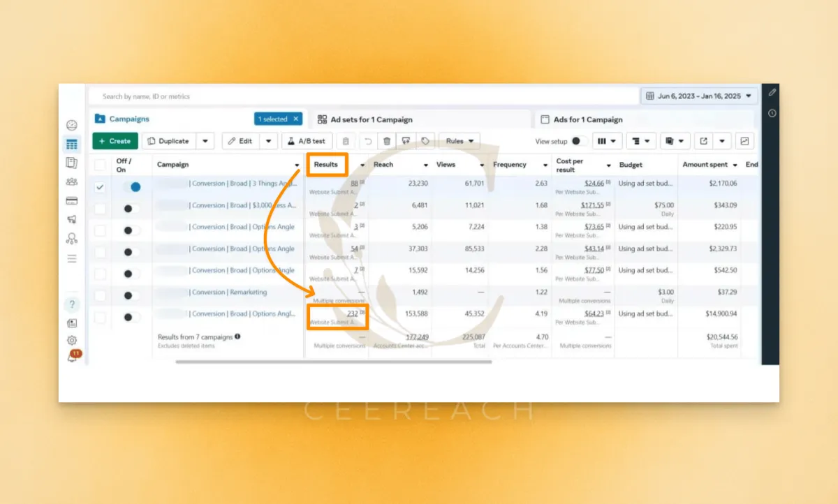The height and width of the screenshot is (504, 838).
Task: Open the 88 results value link
Action: coord(354,184)
